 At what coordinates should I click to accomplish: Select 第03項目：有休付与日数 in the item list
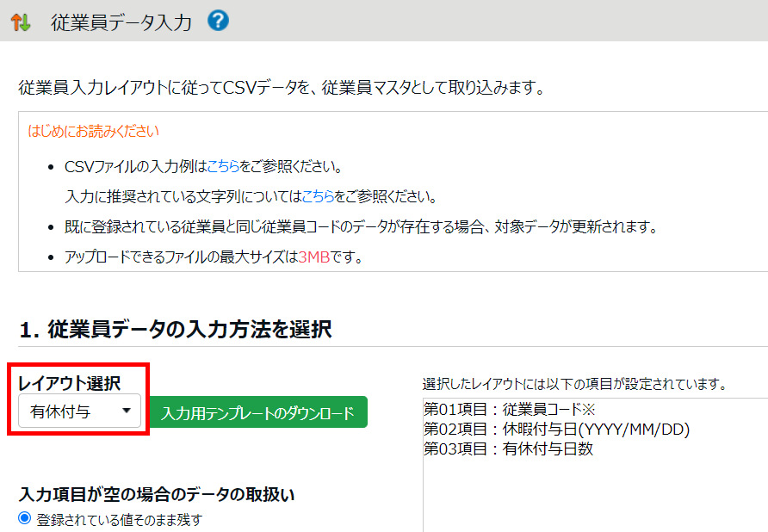tap(508, 448)
